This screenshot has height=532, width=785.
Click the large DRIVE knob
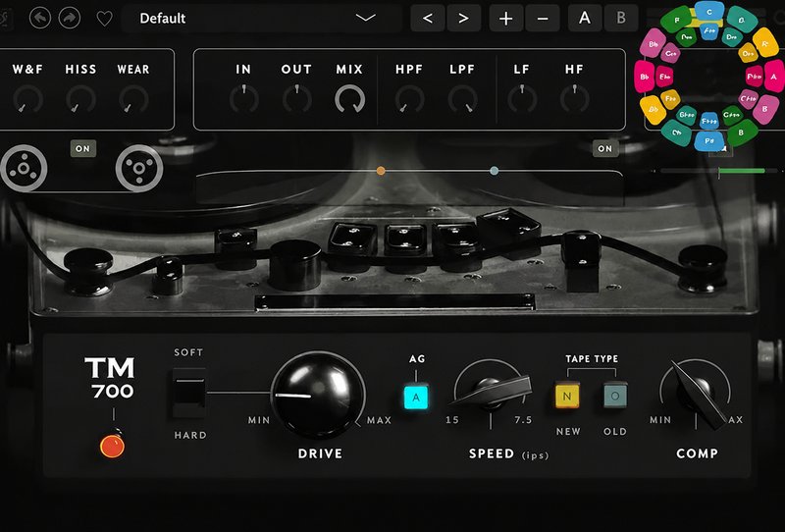pos(318,395)
